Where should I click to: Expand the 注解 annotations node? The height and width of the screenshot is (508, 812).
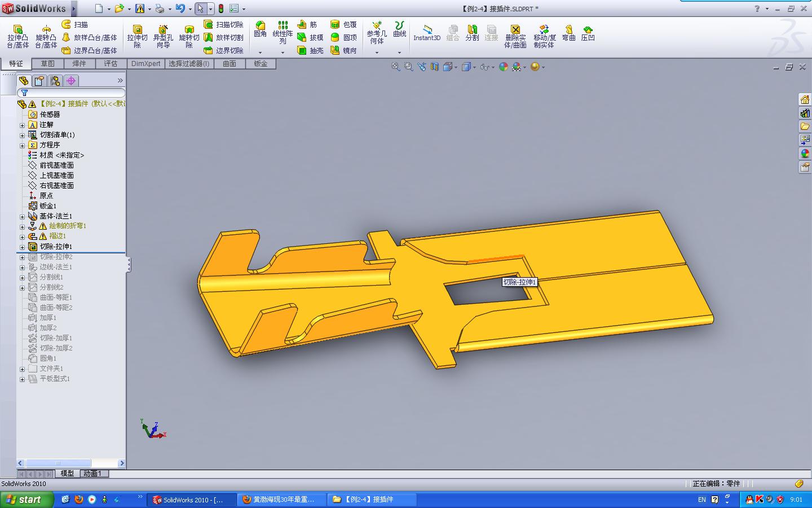23,125
